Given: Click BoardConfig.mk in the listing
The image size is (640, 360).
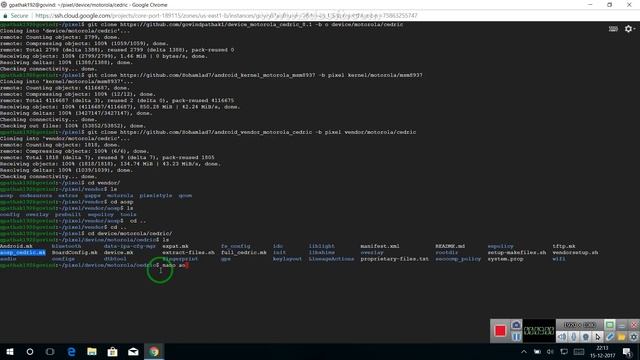Looking at the screenshot, I should click(75, 253).
